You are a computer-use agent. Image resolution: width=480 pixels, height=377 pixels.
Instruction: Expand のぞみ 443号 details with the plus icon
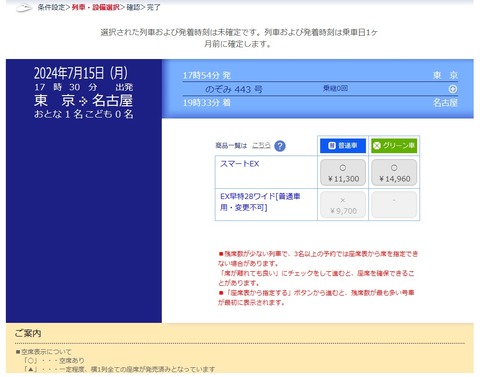(x=453, y=89)
